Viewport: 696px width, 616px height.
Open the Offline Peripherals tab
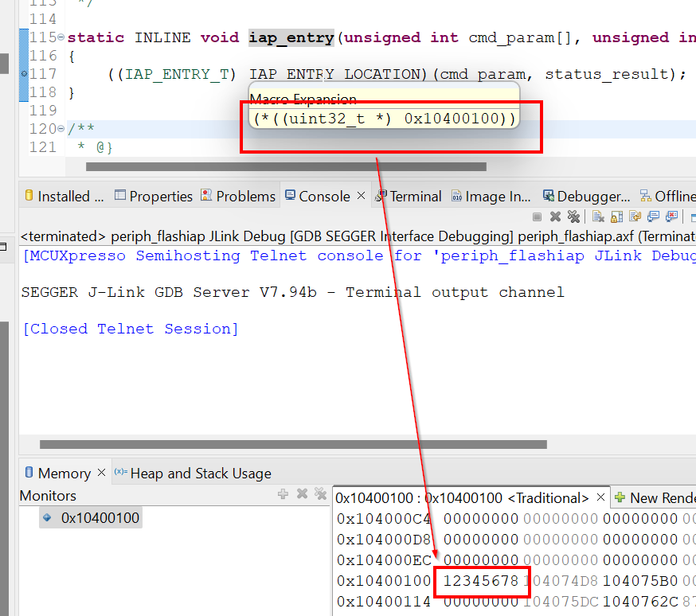667,196
